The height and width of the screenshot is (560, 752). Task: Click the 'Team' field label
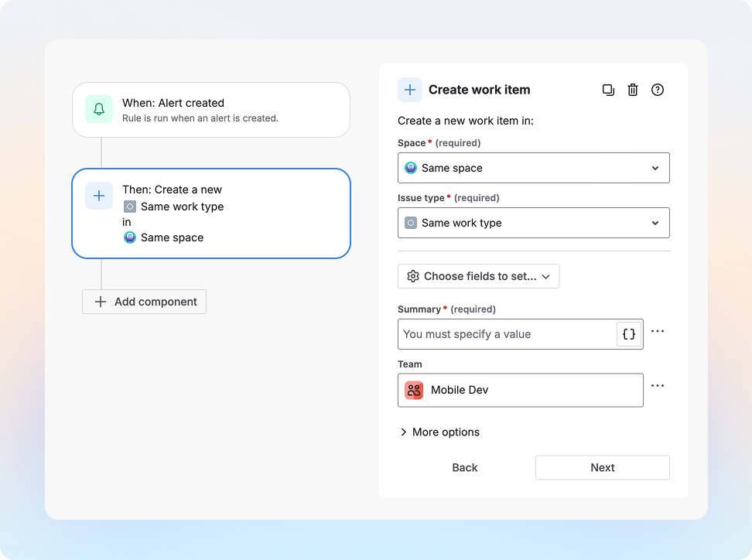click(410, 364)
